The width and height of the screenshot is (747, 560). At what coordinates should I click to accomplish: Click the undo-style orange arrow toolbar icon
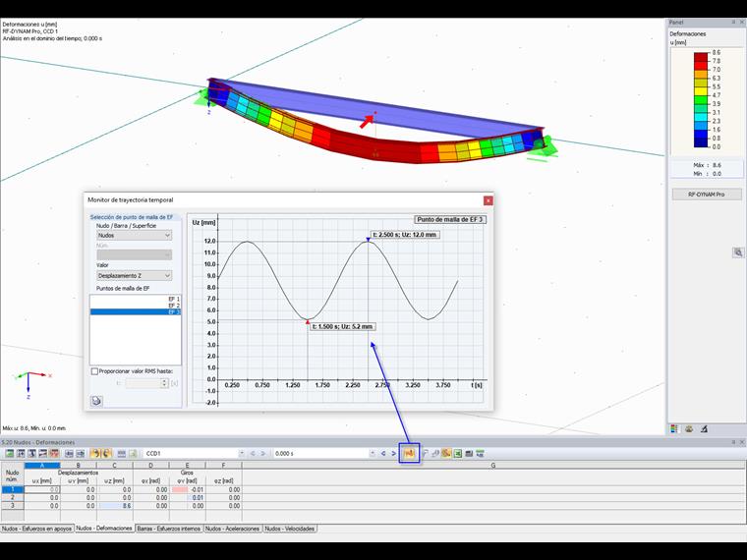point(94,453)
